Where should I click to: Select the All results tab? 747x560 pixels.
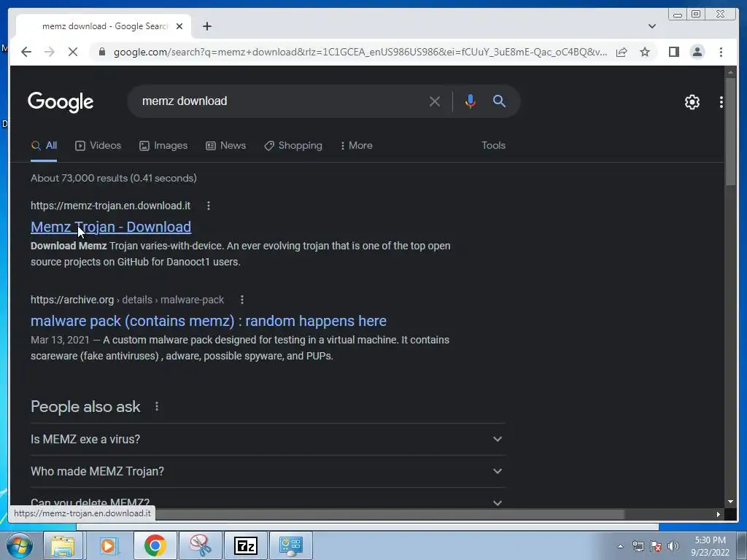click(44, 146)
